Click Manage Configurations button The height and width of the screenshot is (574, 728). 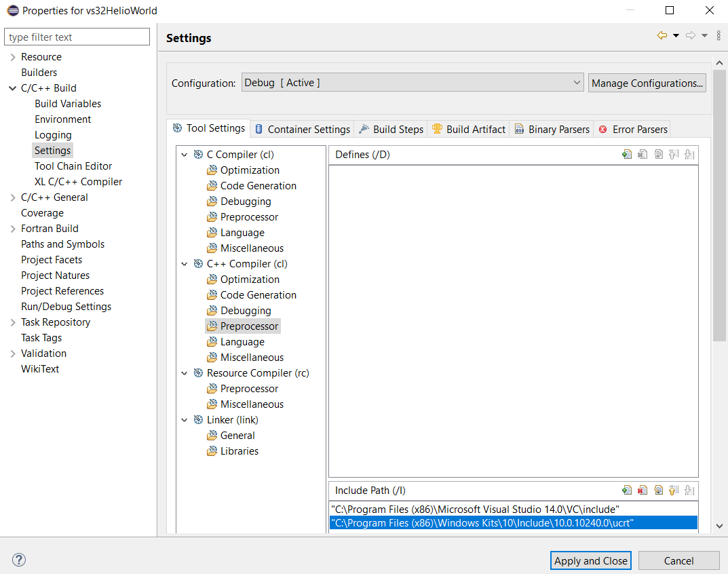click(x=647, y=83)
